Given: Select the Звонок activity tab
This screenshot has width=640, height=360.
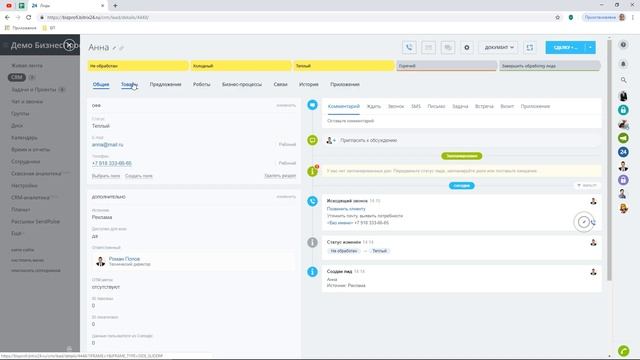Looking at the screenshot, I should click(396, 107).
